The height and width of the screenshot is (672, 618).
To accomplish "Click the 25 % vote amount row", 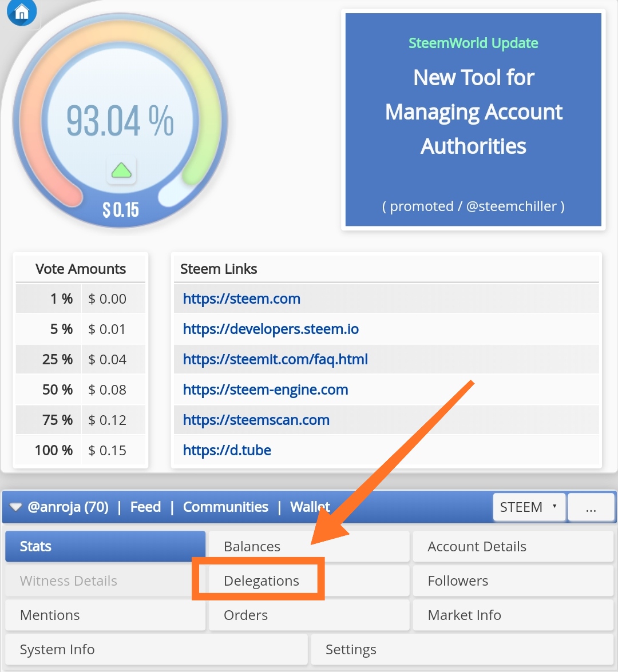I will click(x=81, y=359).
